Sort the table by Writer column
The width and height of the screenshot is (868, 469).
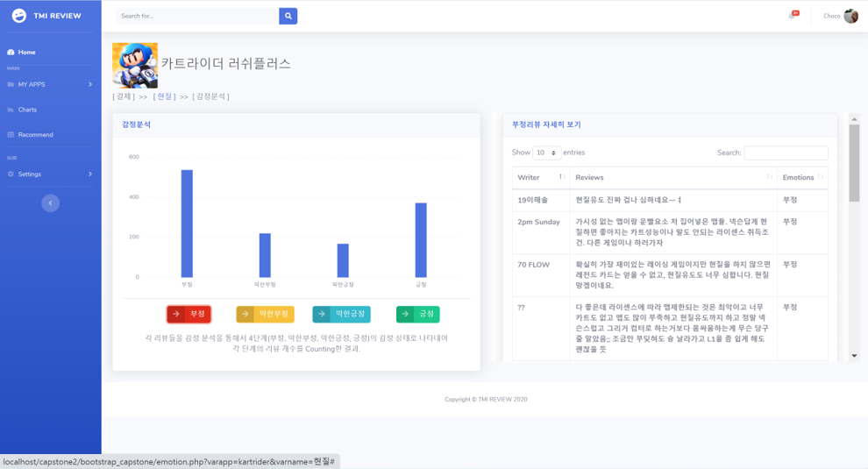pos(541,178)
